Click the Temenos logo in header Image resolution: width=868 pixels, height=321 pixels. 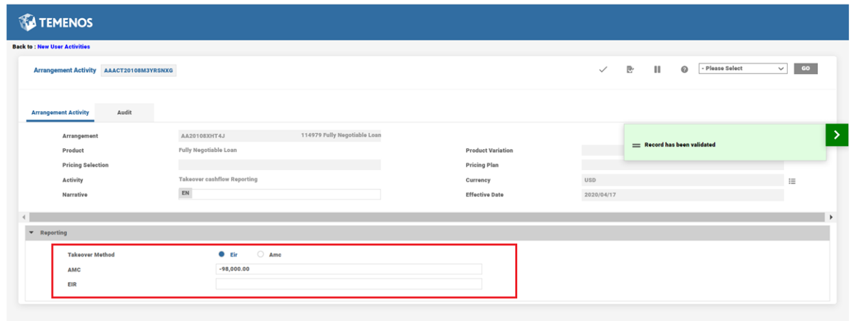(55, 23)
